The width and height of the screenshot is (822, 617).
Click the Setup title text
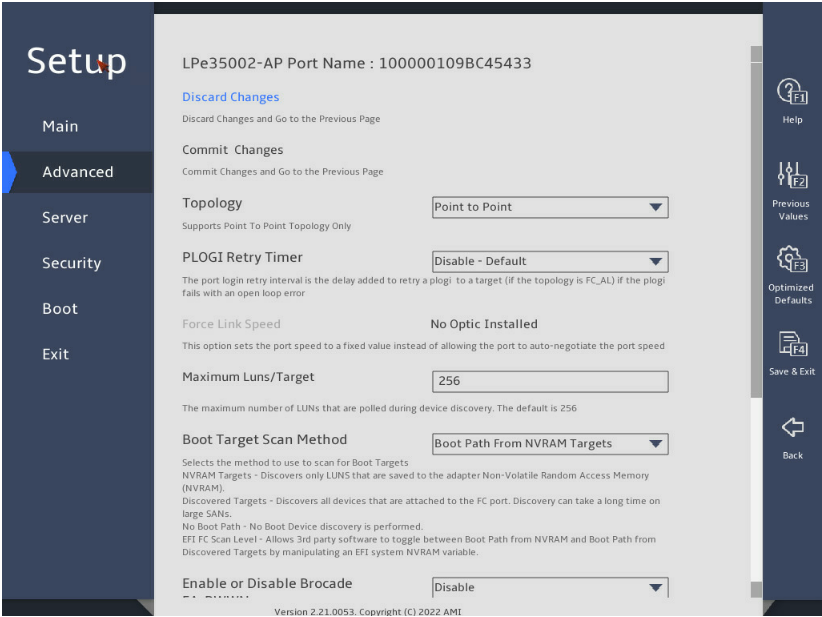(77, 62)
